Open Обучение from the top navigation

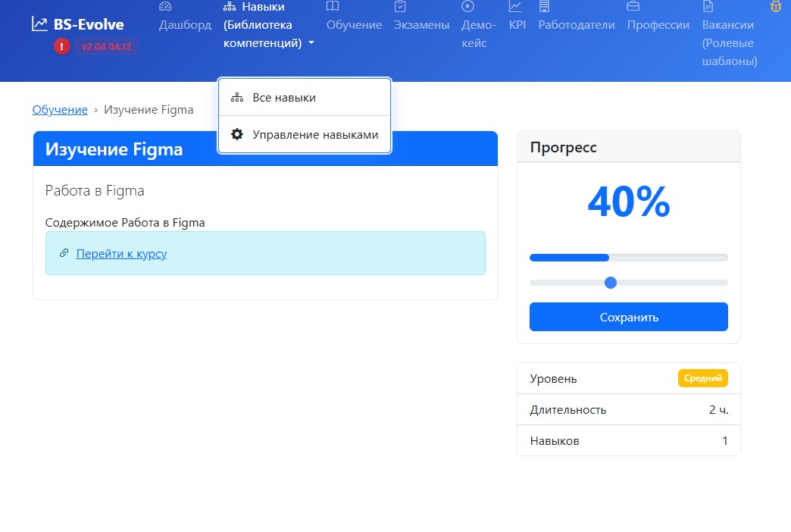354,25
